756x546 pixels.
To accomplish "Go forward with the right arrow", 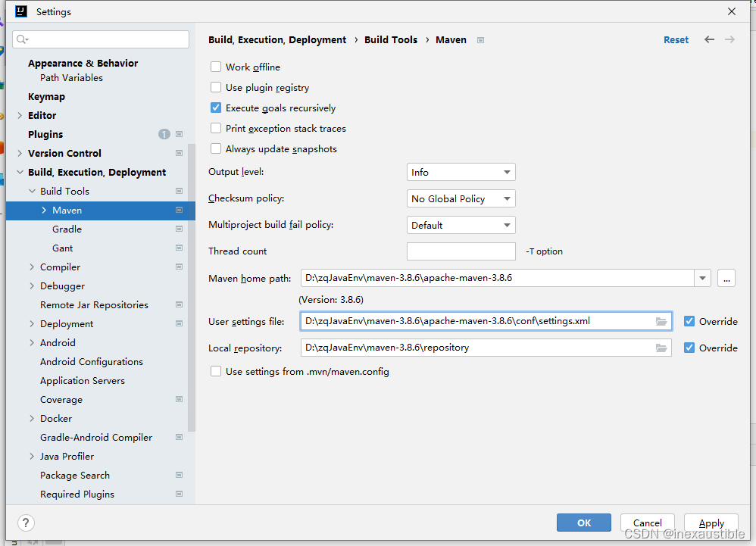I will click(x=730, y=39).
